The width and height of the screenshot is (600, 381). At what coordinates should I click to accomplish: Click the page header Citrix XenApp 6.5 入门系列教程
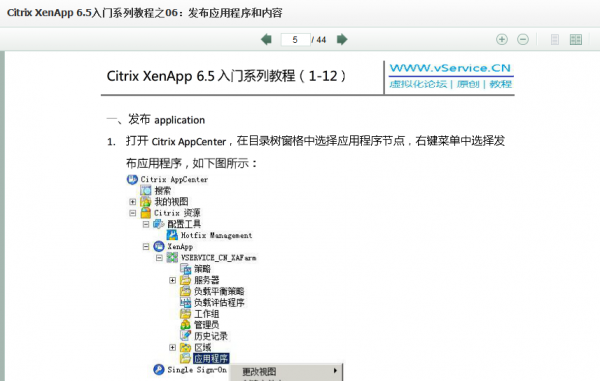(x=226, y=76)
